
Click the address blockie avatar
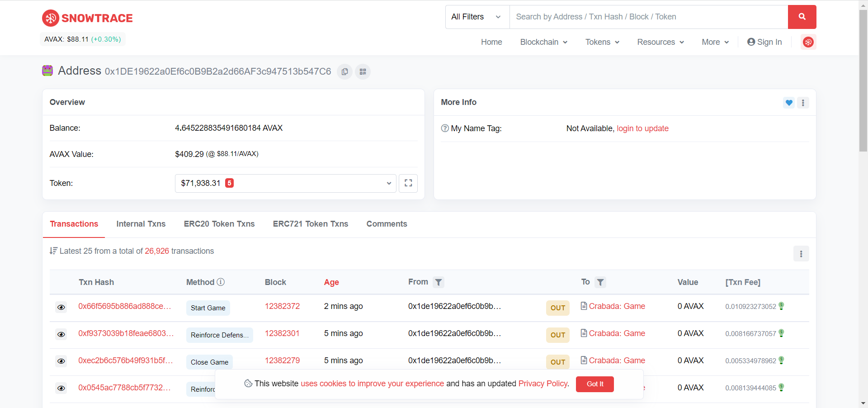47,71
